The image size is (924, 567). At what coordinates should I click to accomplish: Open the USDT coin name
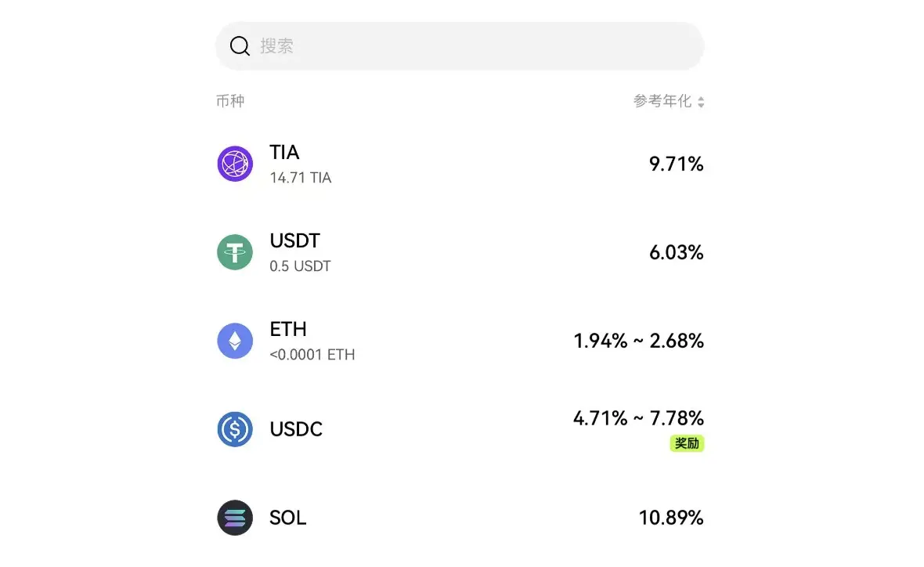[295, 240]
